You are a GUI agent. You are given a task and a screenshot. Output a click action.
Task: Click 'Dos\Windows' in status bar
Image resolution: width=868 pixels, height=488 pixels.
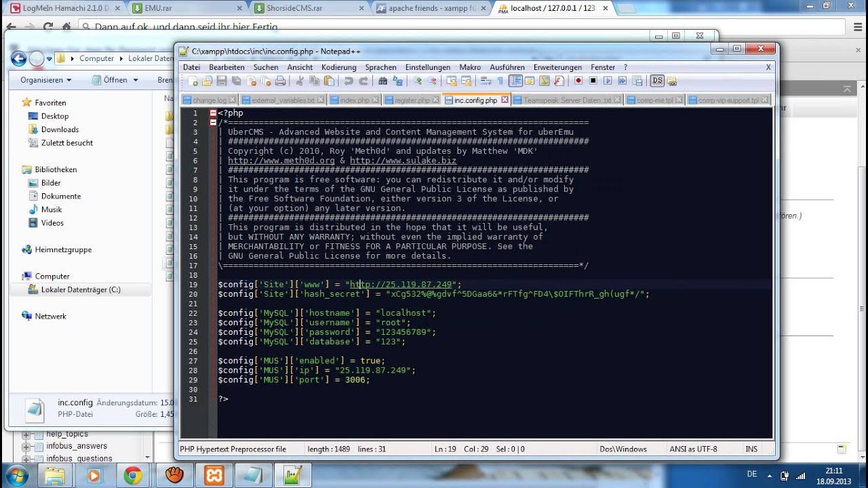(623, 449)
